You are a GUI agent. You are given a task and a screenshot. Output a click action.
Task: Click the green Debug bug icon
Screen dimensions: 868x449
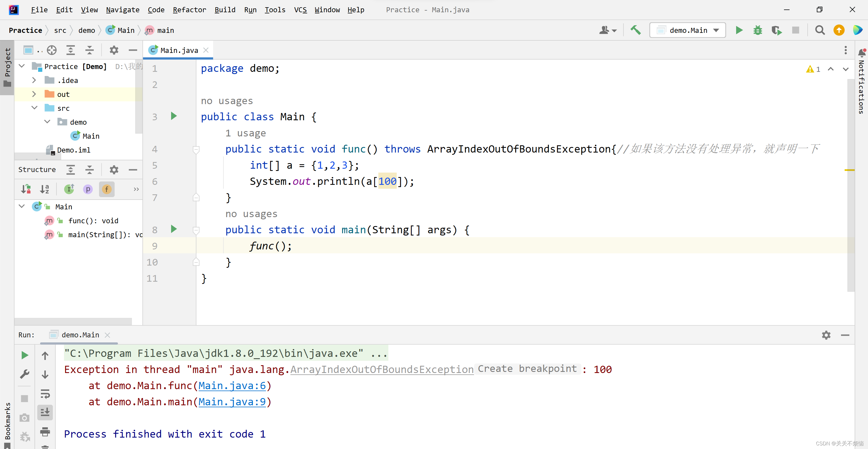coord(758,30)
